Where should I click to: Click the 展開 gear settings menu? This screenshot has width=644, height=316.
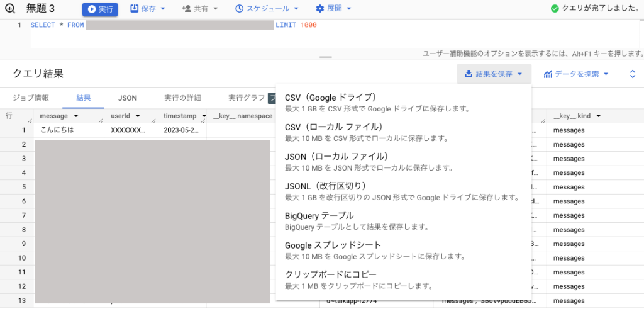333,9
